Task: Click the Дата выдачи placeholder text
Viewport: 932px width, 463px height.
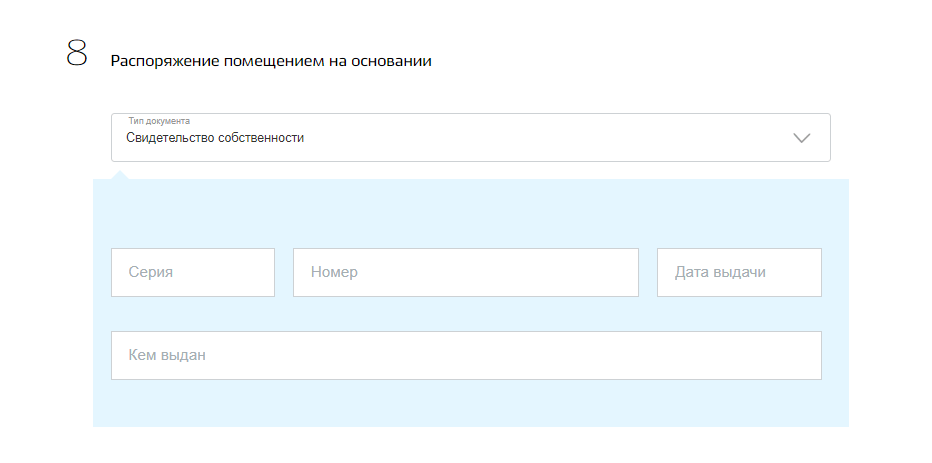Action: (x=720, y=272)
